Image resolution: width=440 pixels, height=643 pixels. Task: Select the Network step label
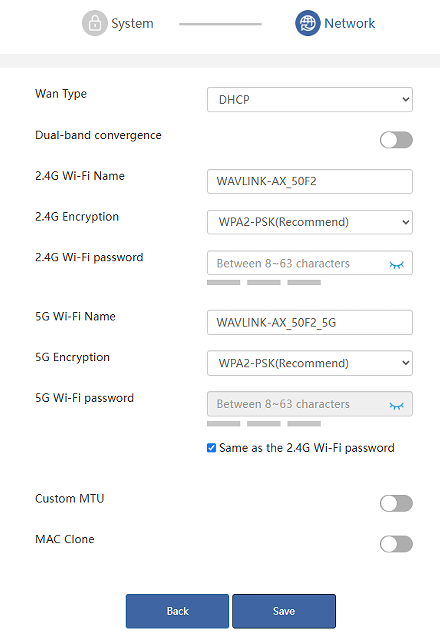pos(350,23)
